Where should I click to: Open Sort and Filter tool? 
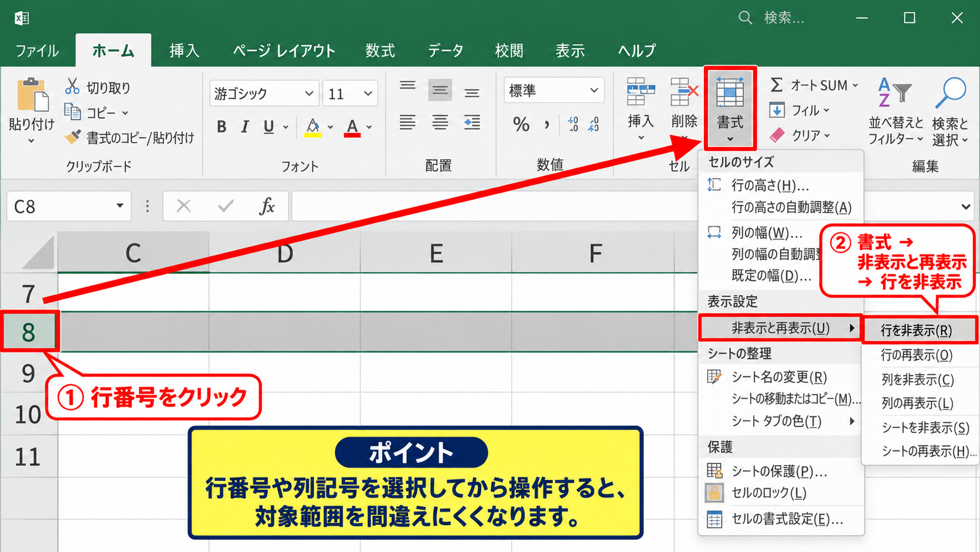pyautogui.click(x=895, y=111)
